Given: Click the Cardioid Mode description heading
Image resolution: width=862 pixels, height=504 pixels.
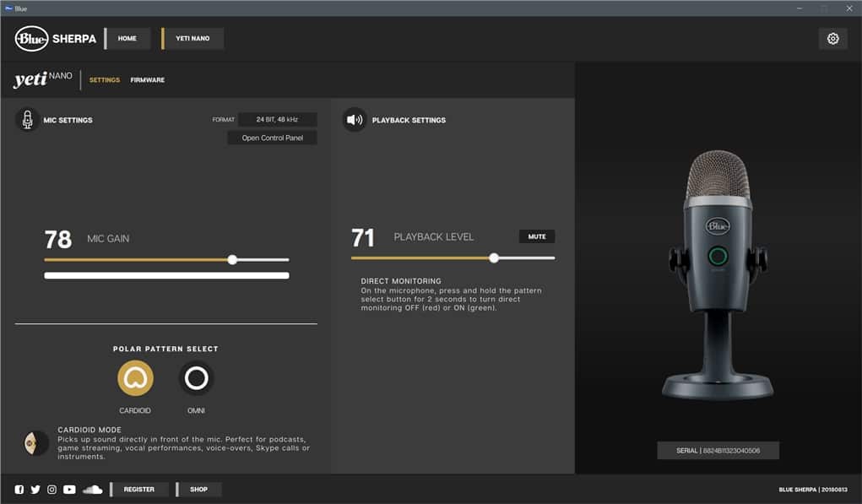Looking at the screenshot, I should pyautogui.click(x=89, y=430).
